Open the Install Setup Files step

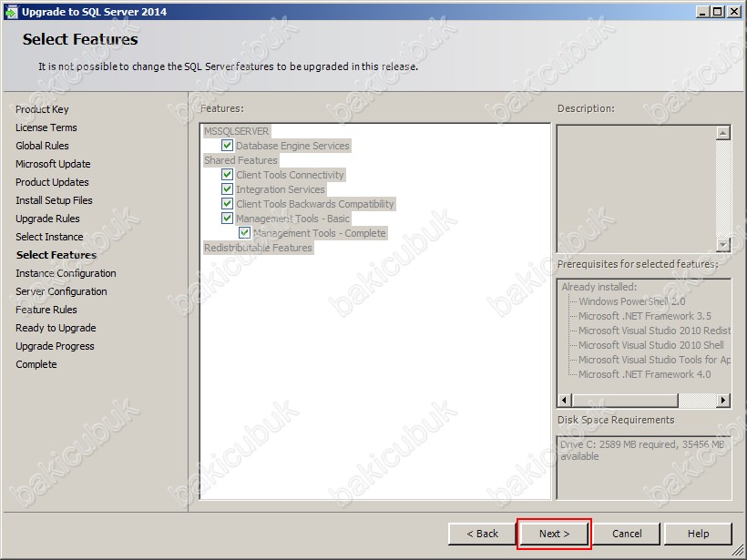coord(54,200)
